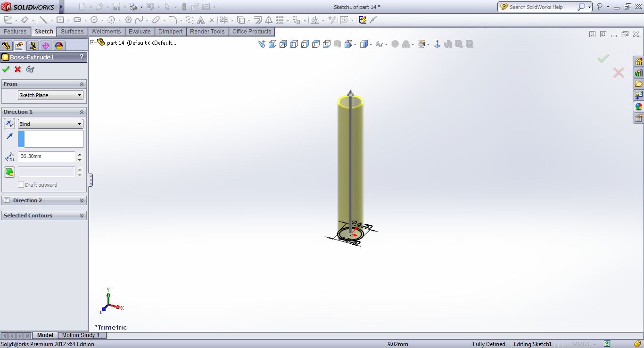The width and height of the screenshot is (644, 348).
Task: Open the ConfigurationManager tab icon
Action: [x=32, y=46]
